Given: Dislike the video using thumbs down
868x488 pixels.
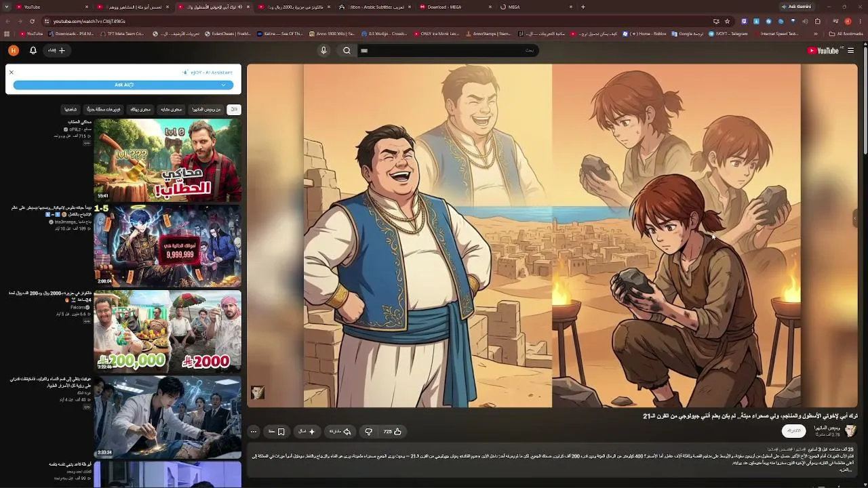Looking at the screenshot, I should click(x=368, y=431).
